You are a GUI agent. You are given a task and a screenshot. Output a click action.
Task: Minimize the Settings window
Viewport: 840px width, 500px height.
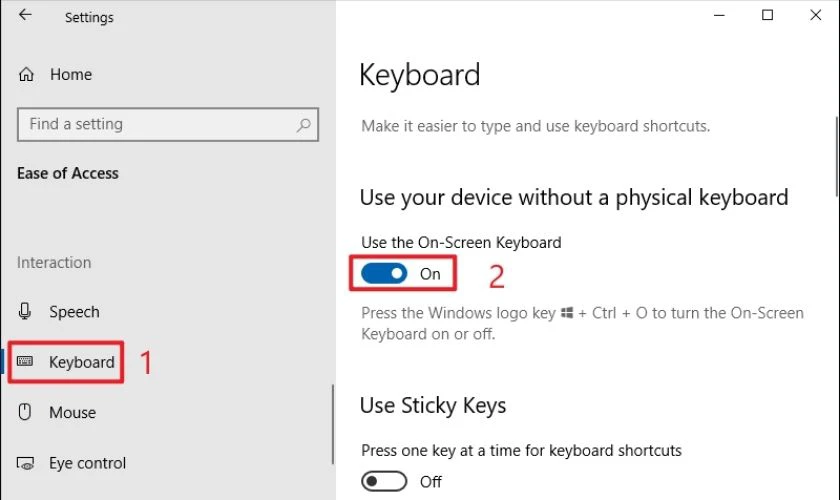(717, 15)
